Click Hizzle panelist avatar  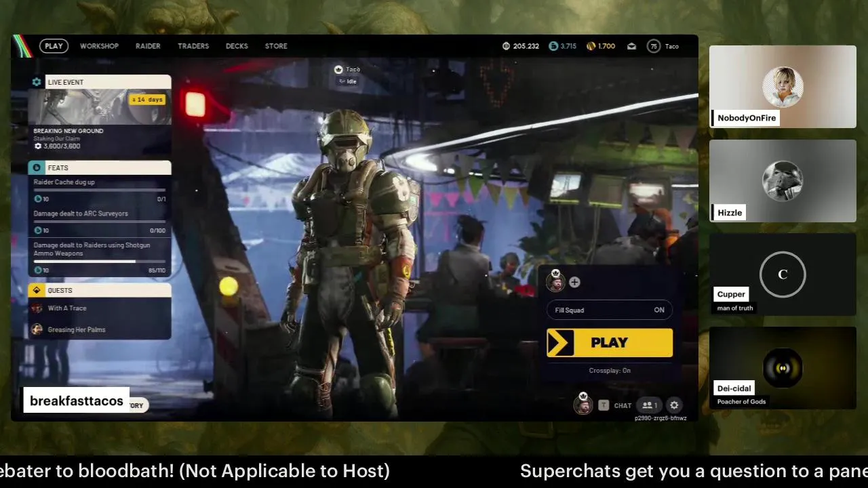click(783, 181)
